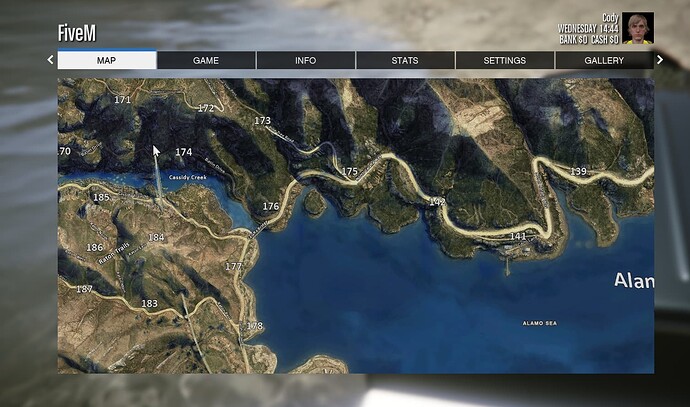
Task: Click Cody's character portrait
Action: click(x=638, y=28)
